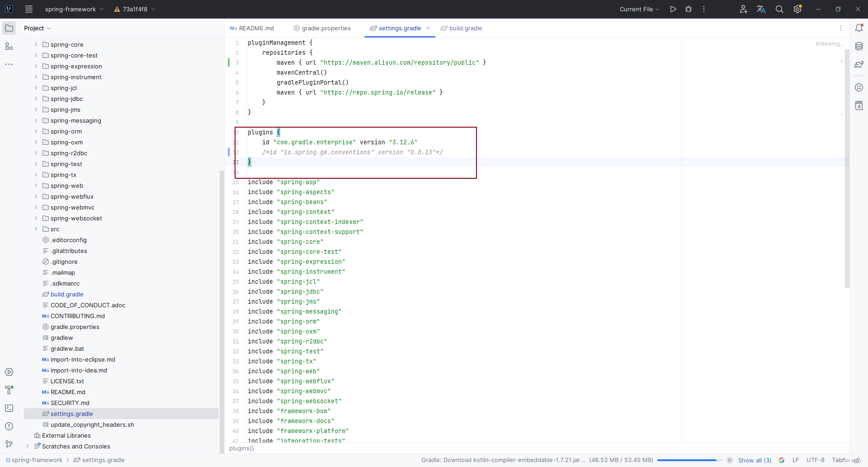Screen dimensions: 868x467
Task: Select gradlew.bat in project tree
Action: tap(67, 348)
